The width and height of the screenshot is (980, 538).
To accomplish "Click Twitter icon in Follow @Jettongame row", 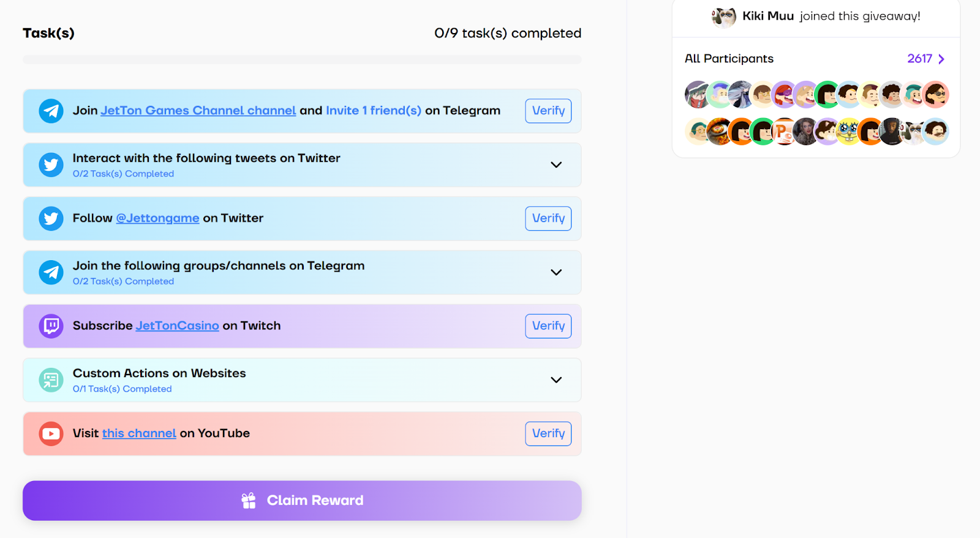I will click(x=51, y=219).
